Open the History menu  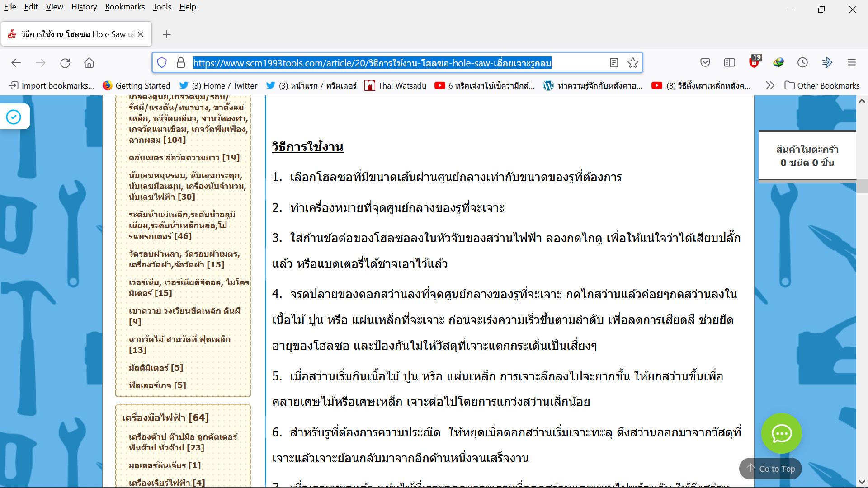[x=84, y=7]
